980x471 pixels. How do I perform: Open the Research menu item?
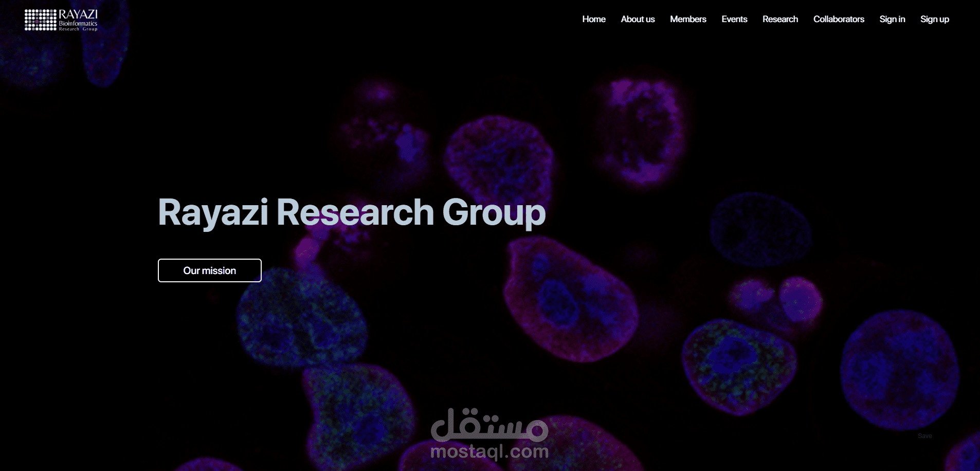pyautogui.click(x=780, y=19)
